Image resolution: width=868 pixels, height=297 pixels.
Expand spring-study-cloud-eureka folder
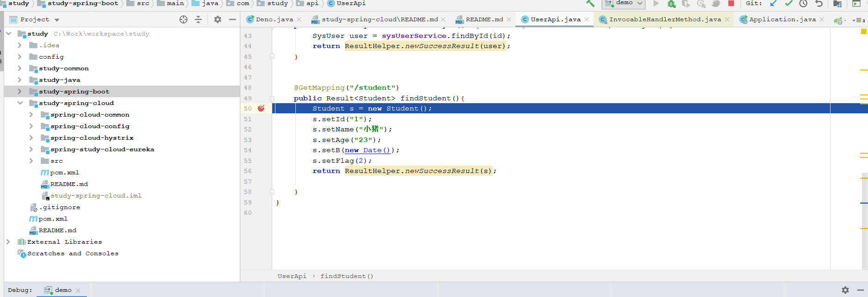31,149
